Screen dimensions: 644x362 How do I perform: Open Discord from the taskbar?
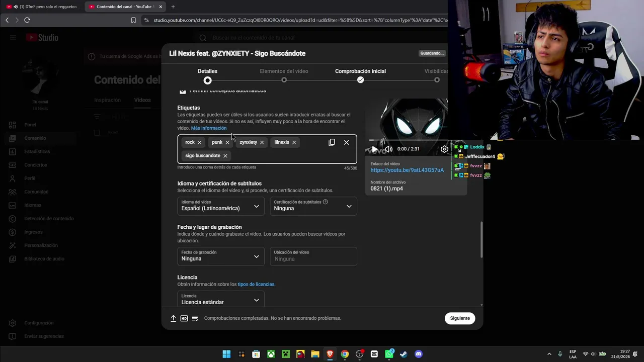[419, 354]
